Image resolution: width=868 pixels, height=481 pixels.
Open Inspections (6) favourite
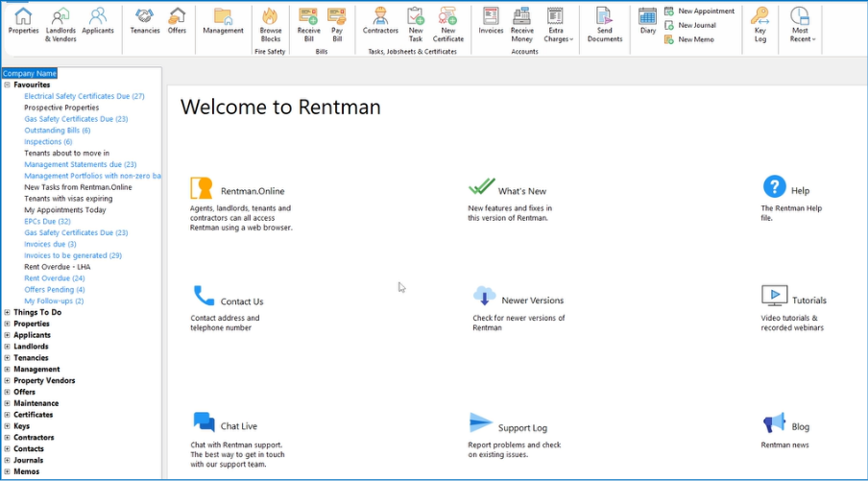pyautogui.click(x=48, y=142)
